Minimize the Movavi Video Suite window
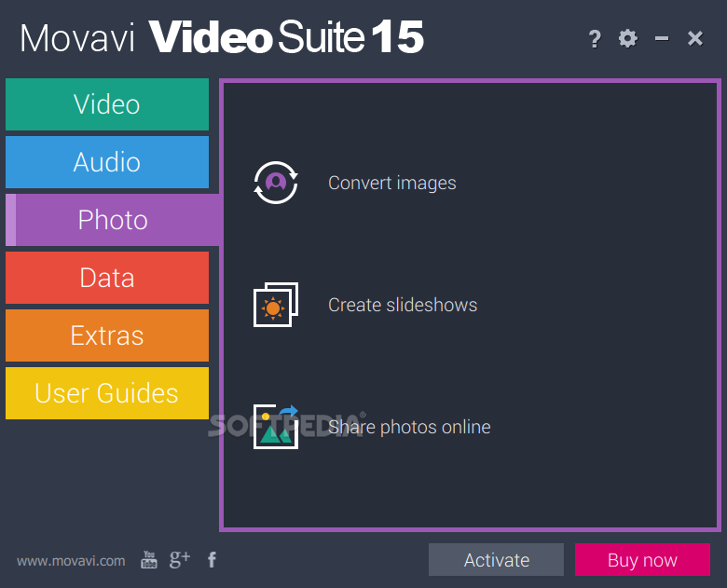Screen dimensions: 727x588 pyautogui.click(x=662, y=38)
